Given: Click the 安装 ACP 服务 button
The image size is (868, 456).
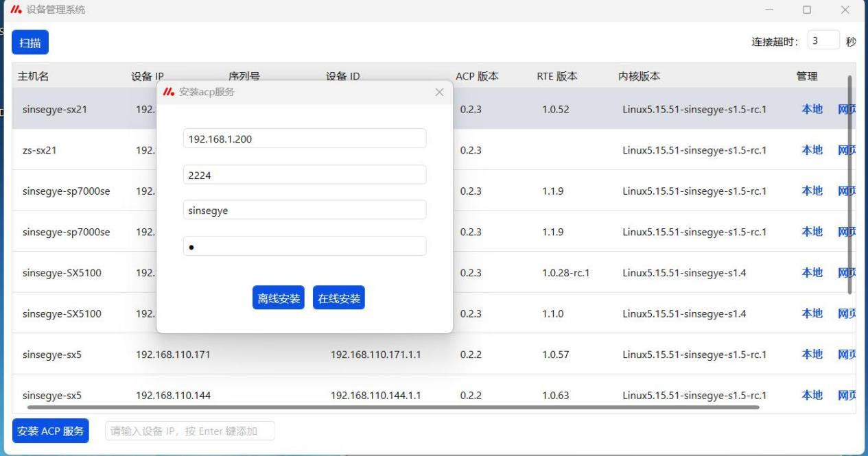Looking at the screenshot, I should pos(51,431).
